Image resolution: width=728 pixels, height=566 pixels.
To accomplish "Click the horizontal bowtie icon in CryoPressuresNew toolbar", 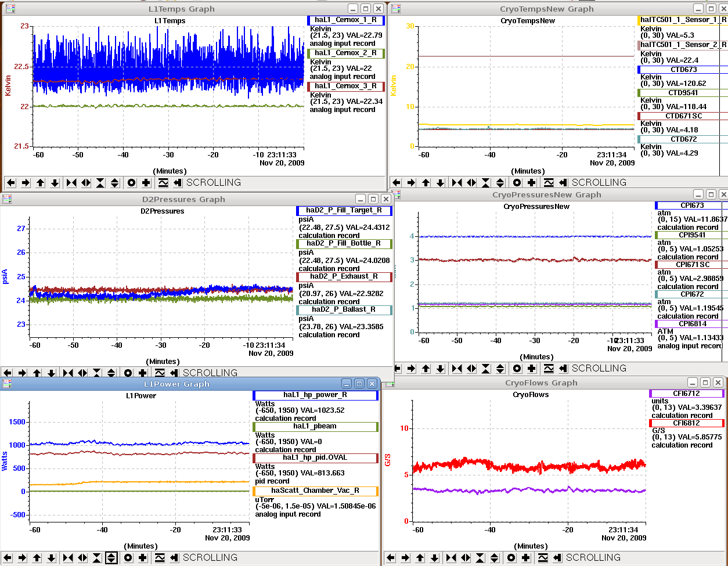I will pos(457,368).
